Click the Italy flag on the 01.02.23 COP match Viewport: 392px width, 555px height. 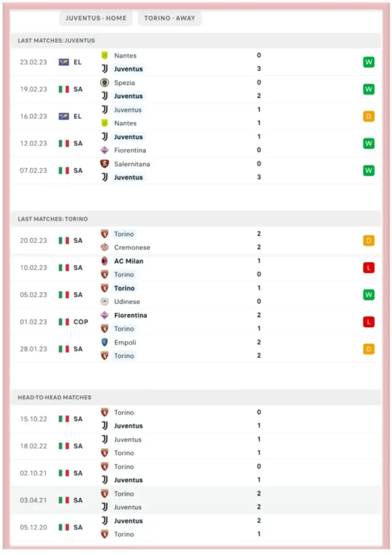coord(64,322)
